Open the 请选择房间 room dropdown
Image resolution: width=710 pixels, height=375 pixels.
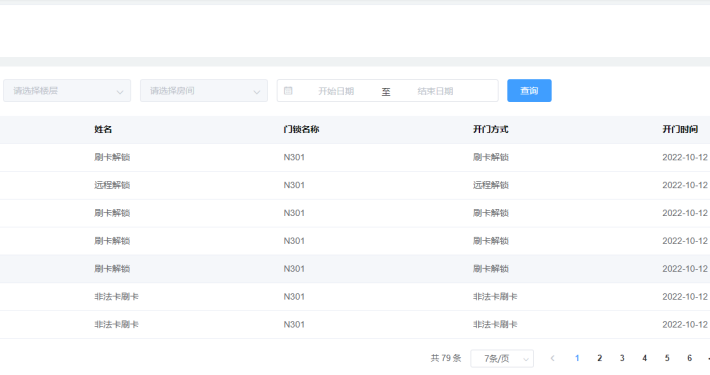coord(204,91)
